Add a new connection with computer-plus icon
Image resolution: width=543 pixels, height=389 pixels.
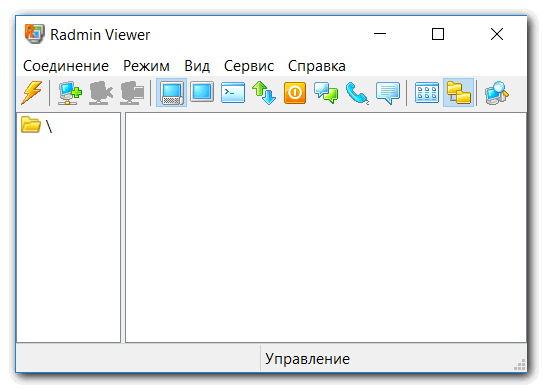(70, 92)
